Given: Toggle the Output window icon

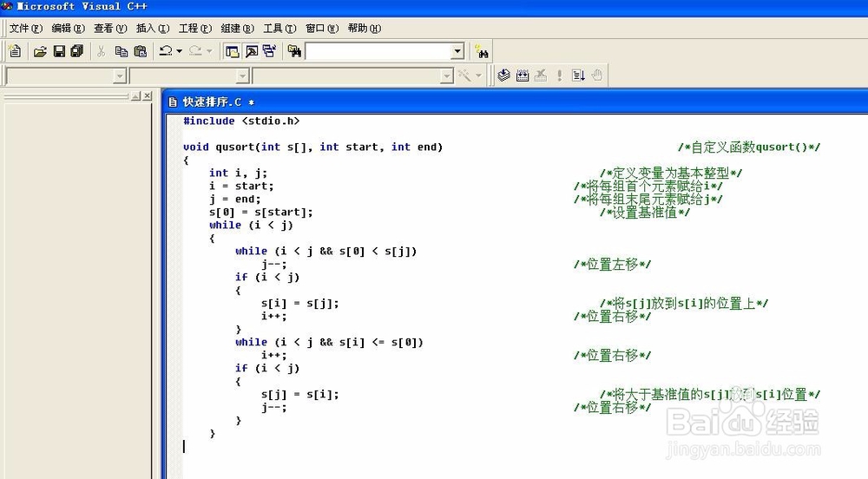Looking at the screenshot, I should pyautogui.click(x=252, y=51).
